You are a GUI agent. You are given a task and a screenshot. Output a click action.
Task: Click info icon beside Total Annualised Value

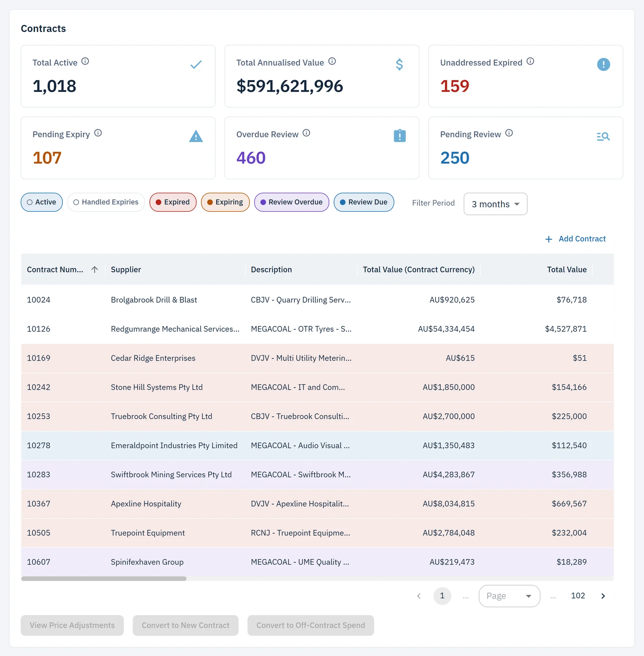click(x=332, y=61)
